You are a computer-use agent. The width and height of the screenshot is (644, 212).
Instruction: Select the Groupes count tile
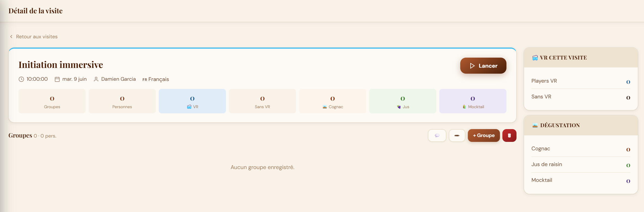(x=52, y=101)
